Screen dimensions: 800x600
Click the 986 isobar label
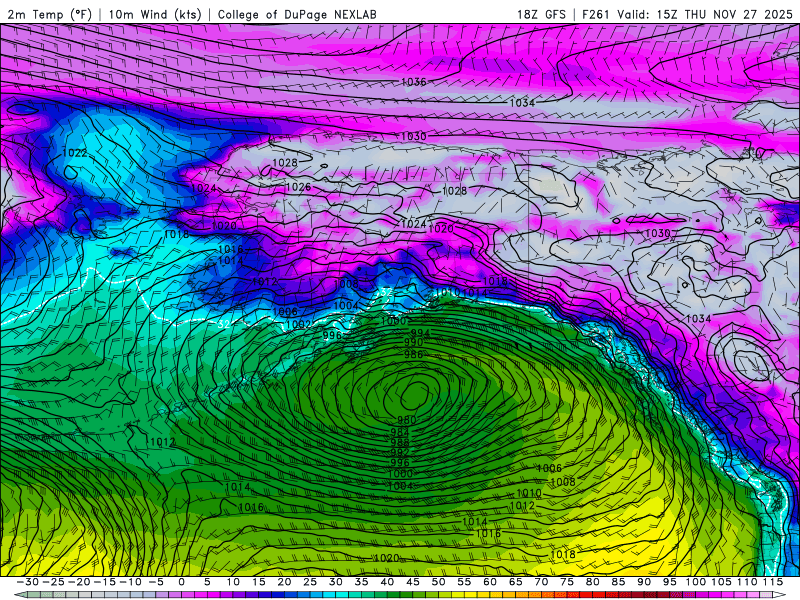pyautogui.click(x=413, y=354)
